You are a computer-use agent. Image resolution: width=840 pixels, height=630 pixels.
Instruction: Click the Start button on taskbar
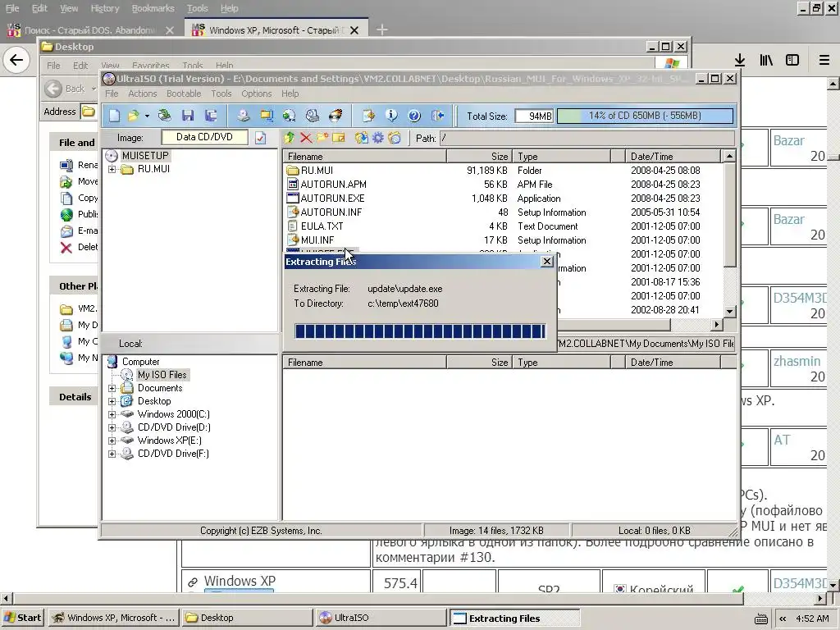point(23,618)
